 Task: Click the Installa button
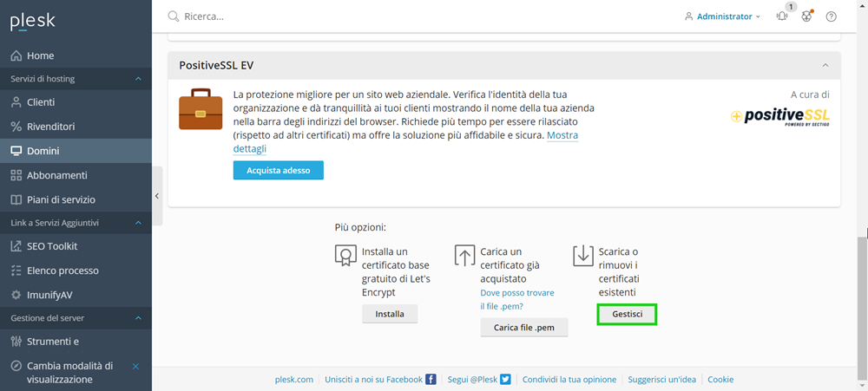(x=390, y=314)
